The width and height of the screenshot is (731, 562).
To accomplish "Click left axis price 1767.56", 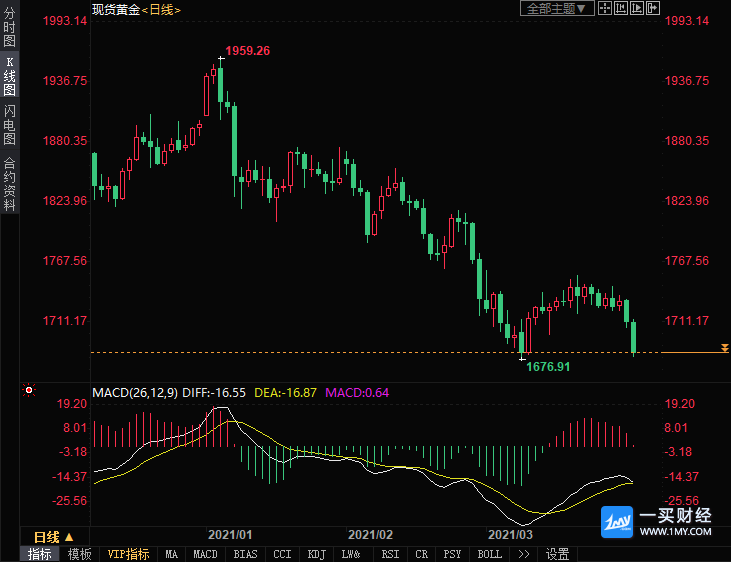I will pos(65,261).
